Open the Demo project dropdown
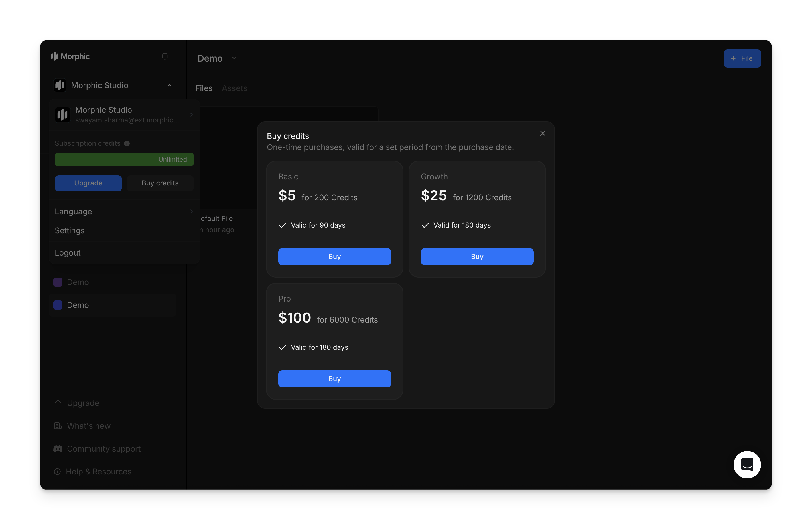 point(234,58)
